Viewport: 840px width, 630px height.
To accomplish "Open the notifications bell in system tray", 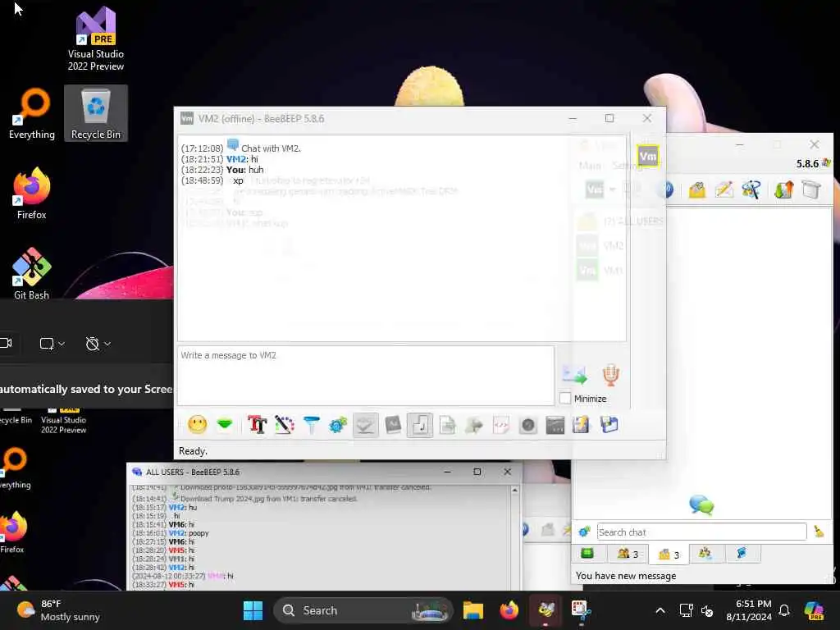I will point(784,610).
